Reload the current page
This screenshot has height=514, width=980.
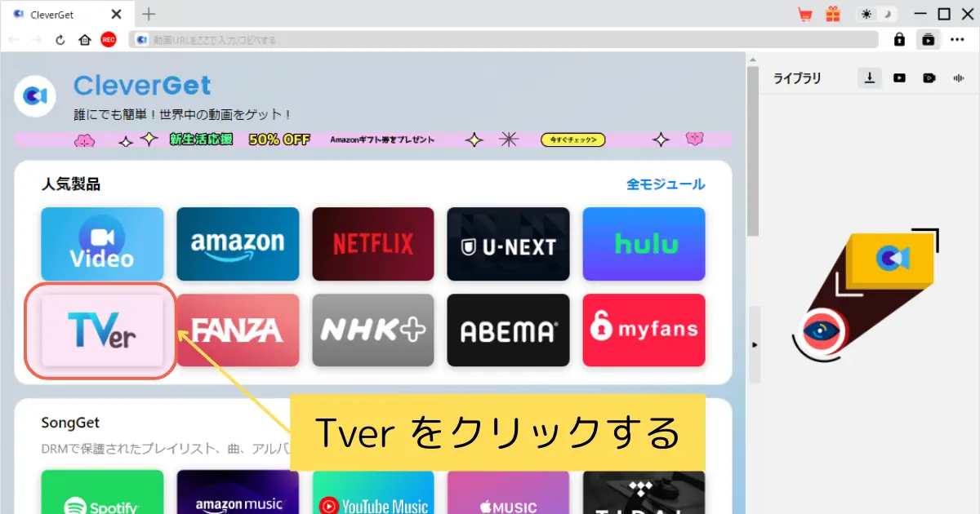coord(60,40)
